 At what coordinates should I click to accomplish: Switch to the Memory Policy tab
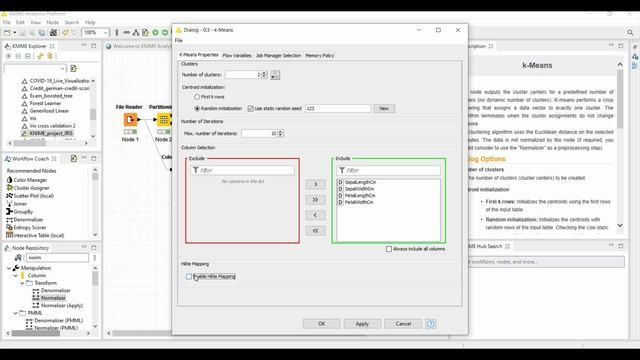coord(320,55)
